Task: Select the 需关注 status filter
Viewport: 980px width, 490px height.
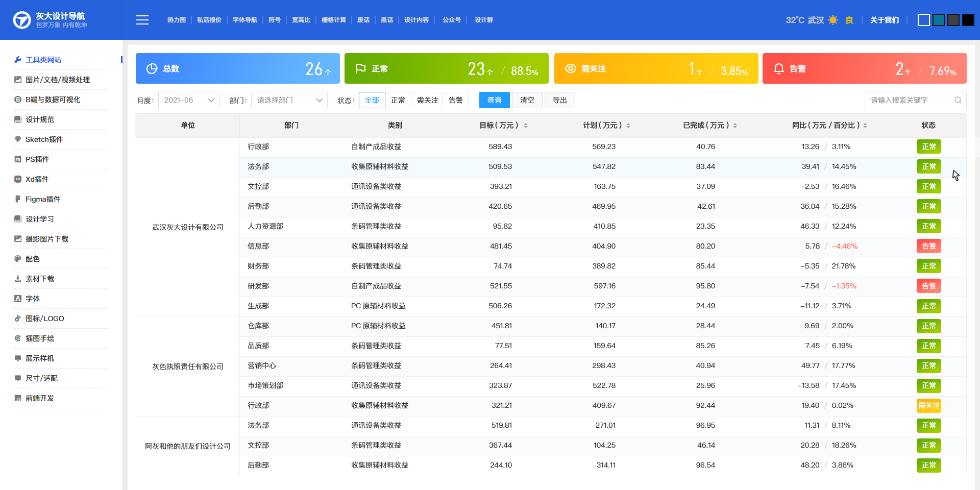Action: tap(427, 100)
